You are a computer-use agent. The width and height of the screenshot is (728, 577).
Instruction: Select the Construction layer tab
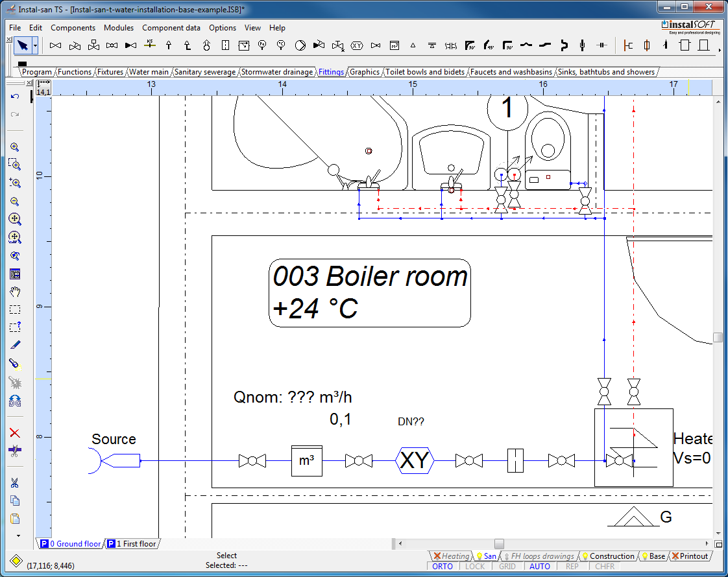607,556
